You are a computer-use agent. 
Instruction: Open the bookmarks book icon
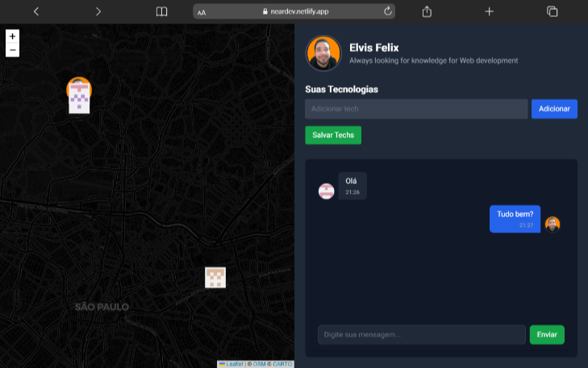(161, 11)
